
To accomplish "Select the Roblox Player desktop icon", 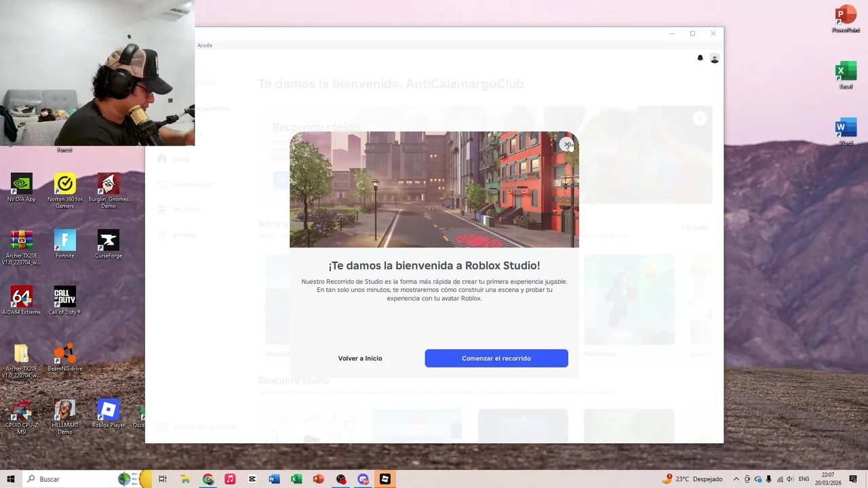I will pyautogui.click(x=108, y=413).
